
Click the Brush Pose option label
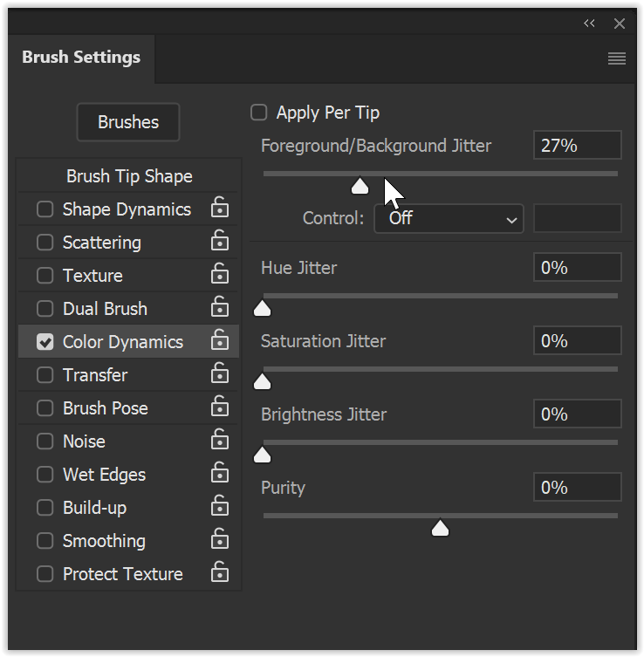(x=105, y=408)
